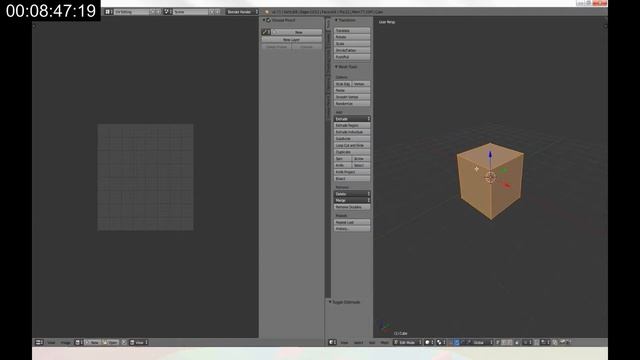Click the screen layout browse icon
Image resolution: width=640 pixels, height=360 pixels.
coord(108,12)
